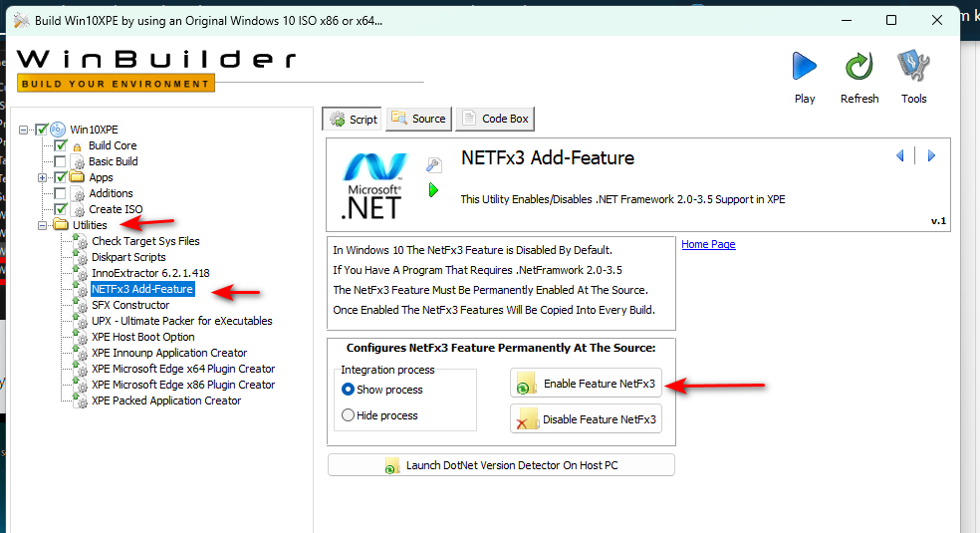Click the XPE Host Boot Option icon
The image size is (980, 533).
[x=80, y=337]
